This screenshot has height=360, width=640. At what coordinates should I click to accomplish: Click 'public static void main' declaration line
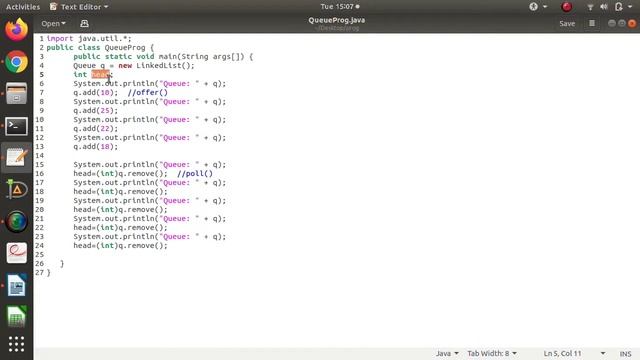tap(163, 56)
